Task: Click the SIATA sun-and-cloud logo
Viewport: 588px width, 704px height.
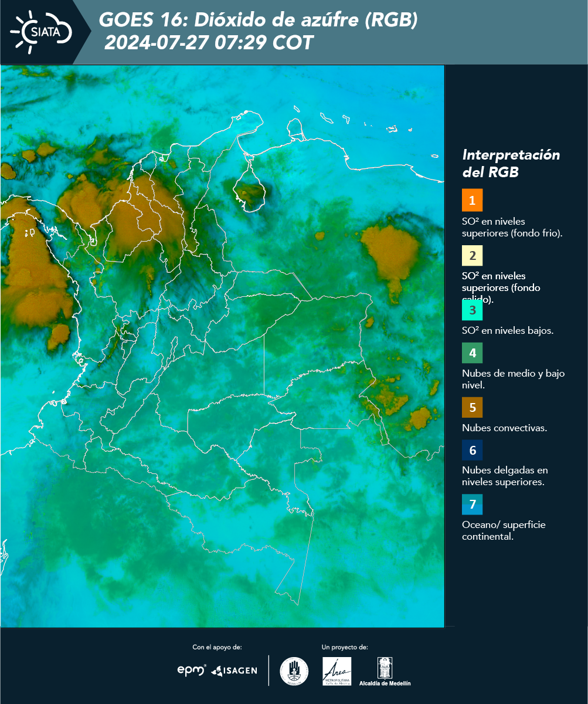Action: (x=41, y=31)
